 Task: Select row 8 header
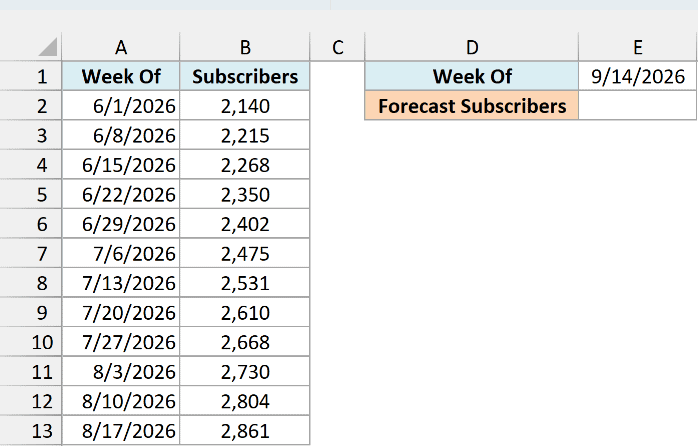(31, 283)
